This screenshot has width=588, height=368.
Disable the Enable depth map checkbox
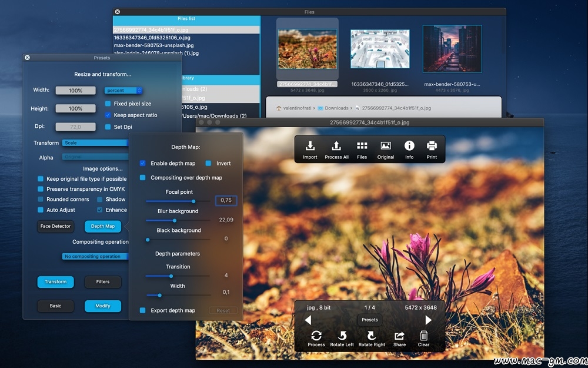click(x=142, y=163)
